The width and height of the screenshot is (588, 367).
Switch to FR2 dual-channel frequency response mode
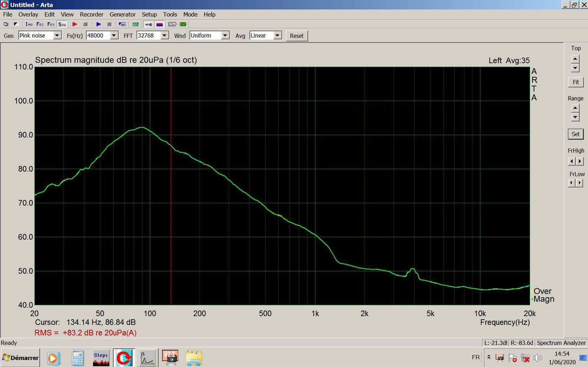[x=40, y=24]
